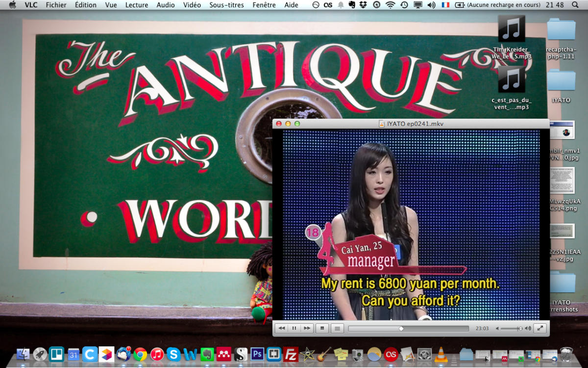Toggle VLC fullscreen mode

(540, 328)
